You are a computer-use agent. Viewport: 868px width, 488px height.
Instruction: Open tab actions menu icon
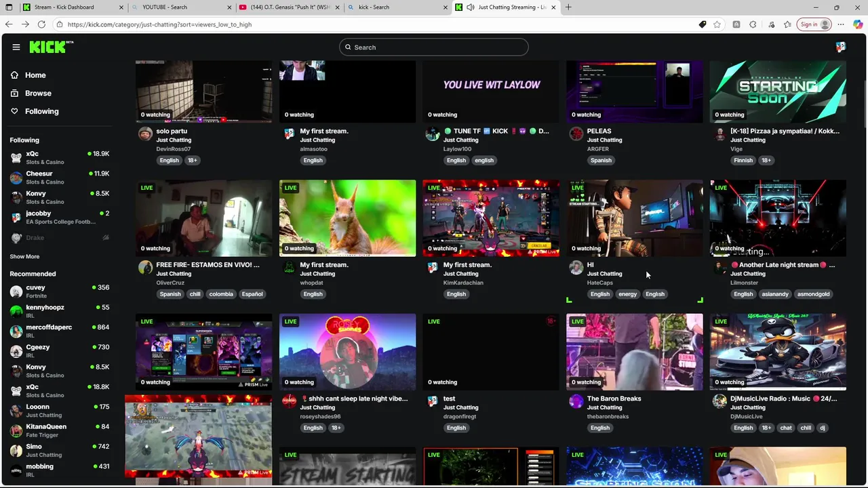tap(9, 7)
